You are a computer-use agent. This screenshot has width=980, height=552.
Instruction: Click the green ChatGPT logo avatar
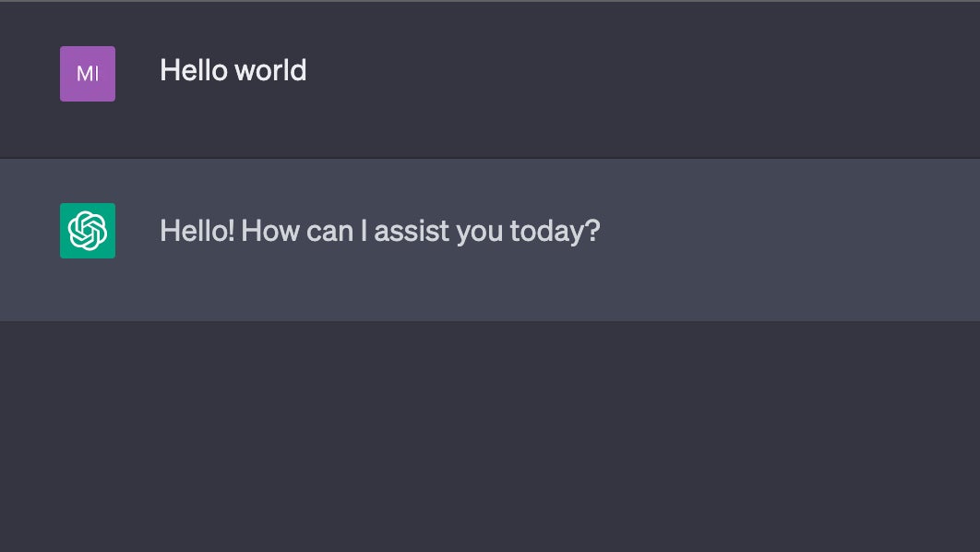click(88, 231)
